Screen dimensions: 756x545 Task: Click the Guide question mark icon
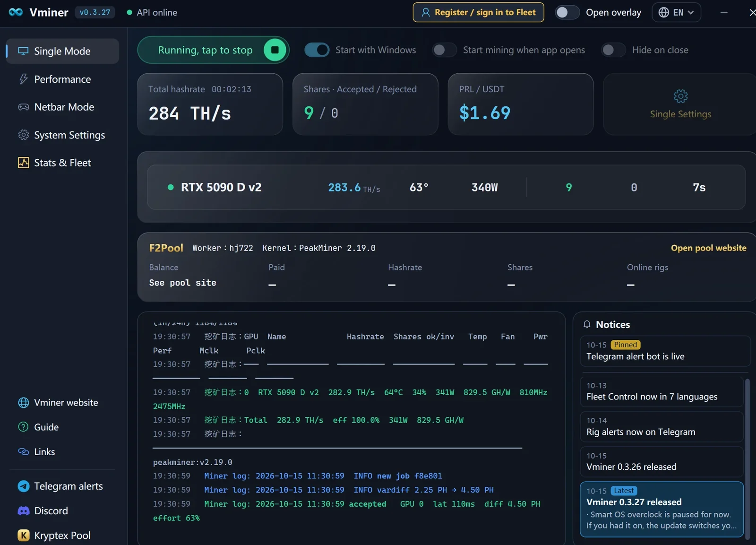coord(23,427)
